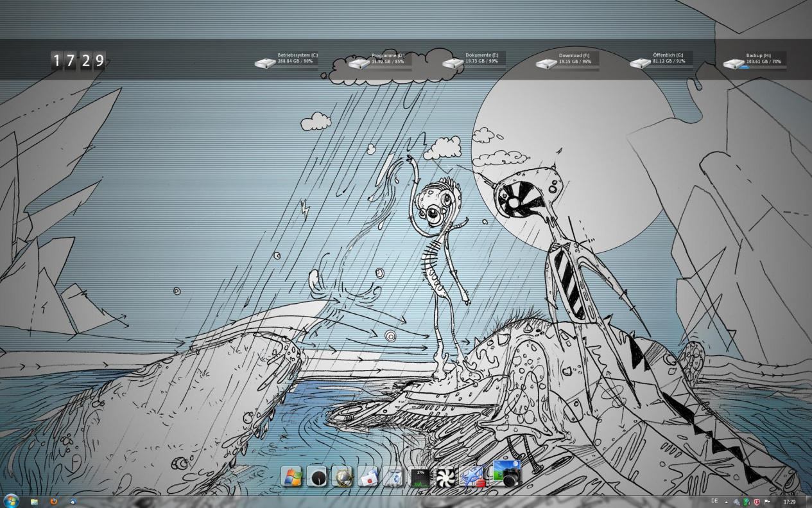812x508 pixels.
Task: Click the "Backup (H:)" label
Action: tap(758, 56)
